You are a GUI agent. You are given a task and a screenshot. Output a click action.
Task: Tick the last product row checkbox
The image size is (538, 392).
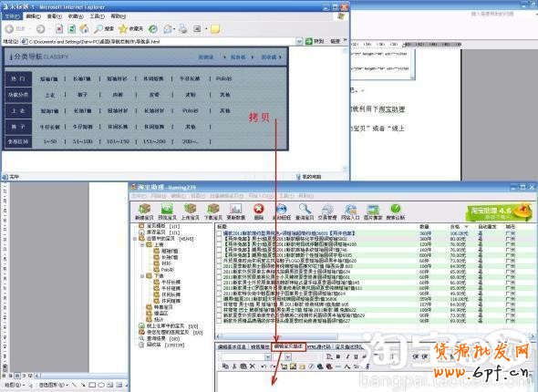(220, 321)
